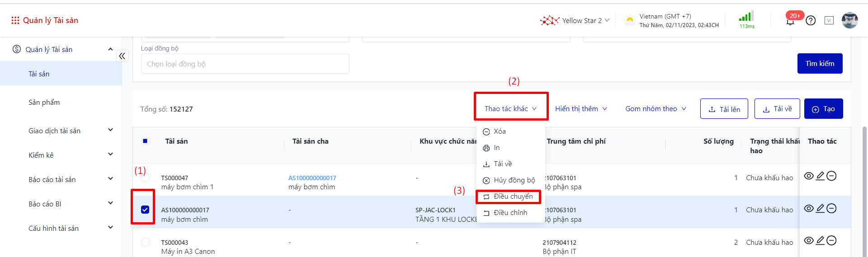This screenshot has height=257, width=868.
Task: Click the Tìm kiếm search button
Action: (x=820, y=63)
